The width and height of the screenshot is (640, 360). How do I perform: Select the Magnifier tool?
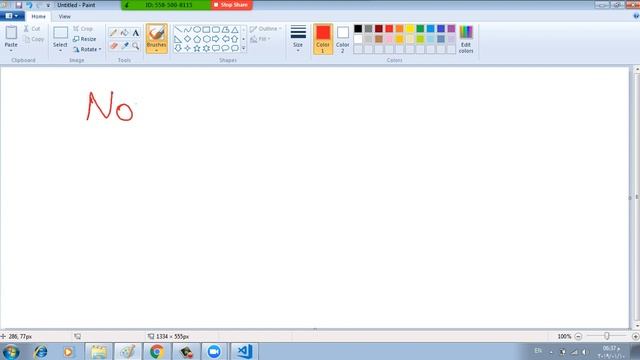tap(136, 46)
